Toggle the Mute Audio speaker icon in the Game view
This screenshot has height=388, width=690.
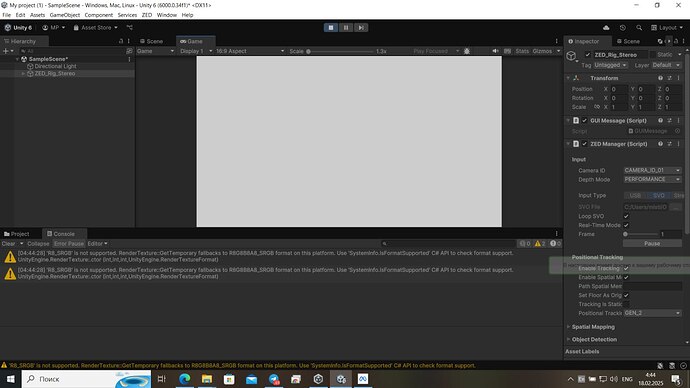(495, 51)
